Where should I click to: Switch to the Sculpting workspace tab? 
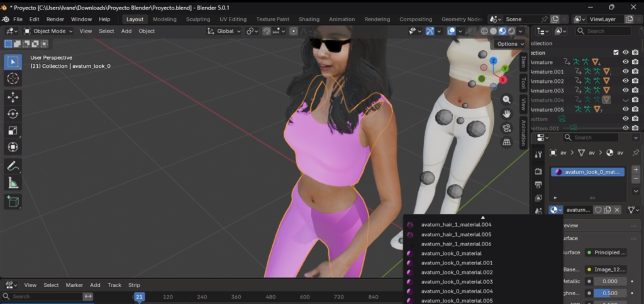(198, 19)
